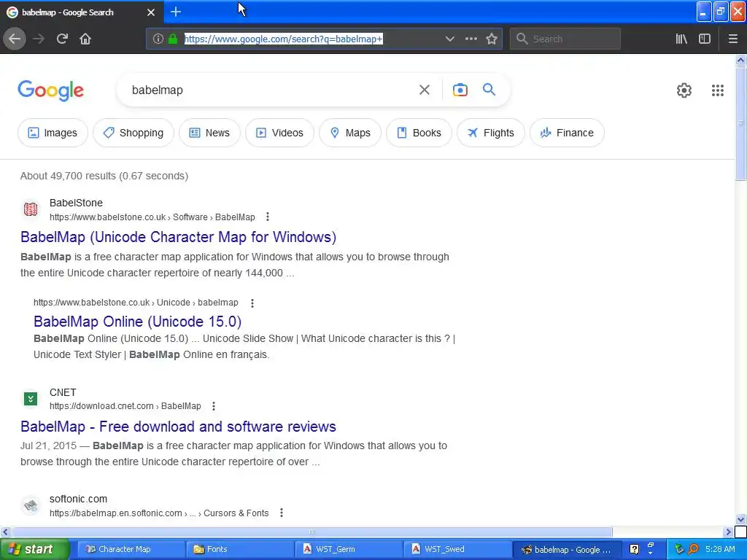Open a new tab with plus
The height and width of the screenshot is (560, 747).
(176, 12)
